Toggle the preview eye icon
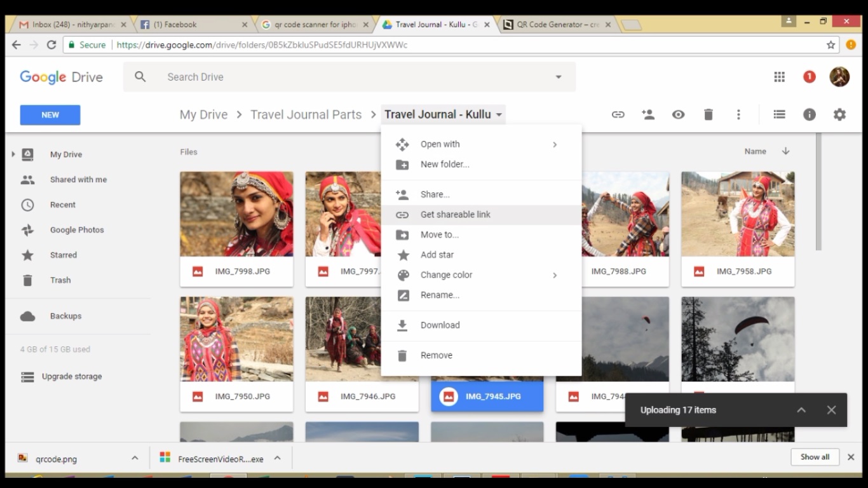 click(678, 115)
